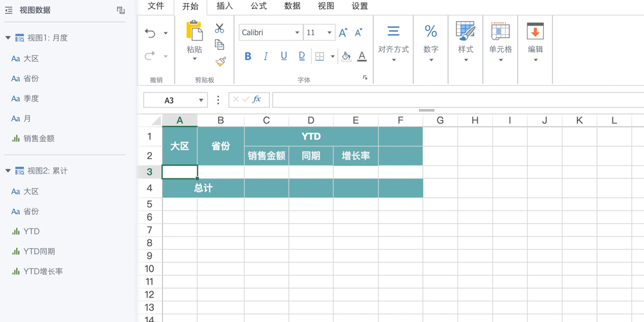Open the 公式 ribbon tab
The height and width of the screenshot is (322, 644).
(x=259, y=6)
